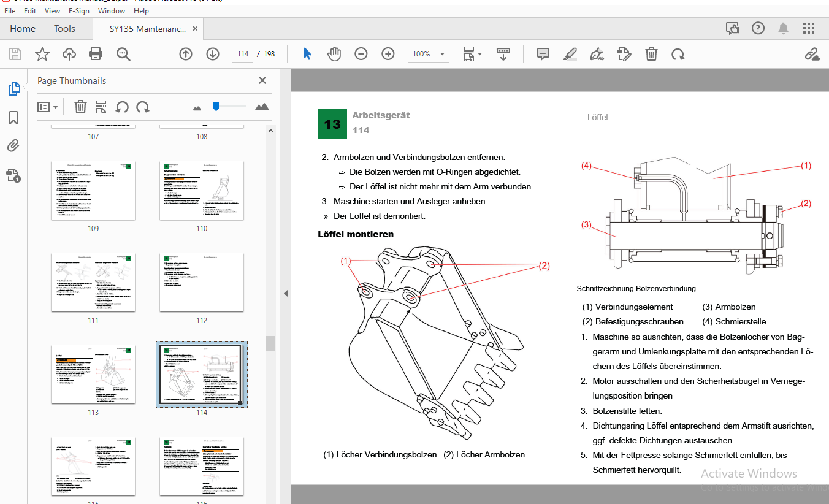The height and width of the screenshot is (504, 829).
Task: Open the Bookmarks sidebar panel
Action: click(13, 118)
